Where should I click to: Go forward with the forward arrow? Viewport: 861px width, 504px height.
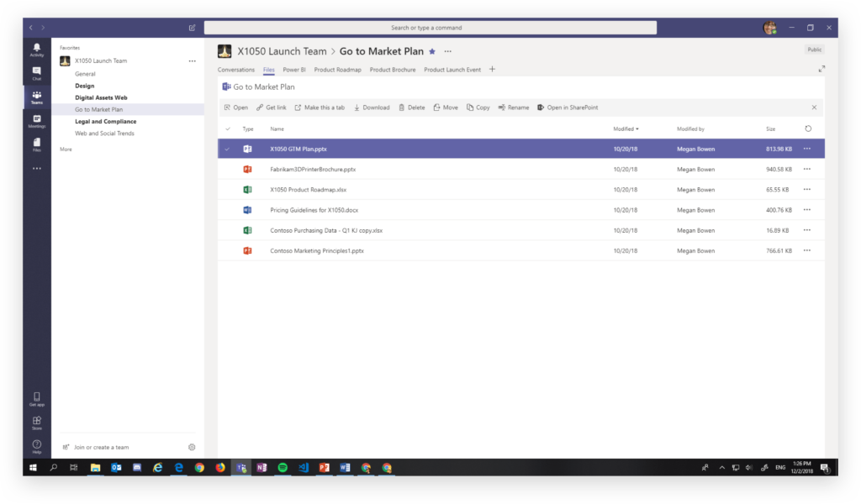[x=43, y=28]
